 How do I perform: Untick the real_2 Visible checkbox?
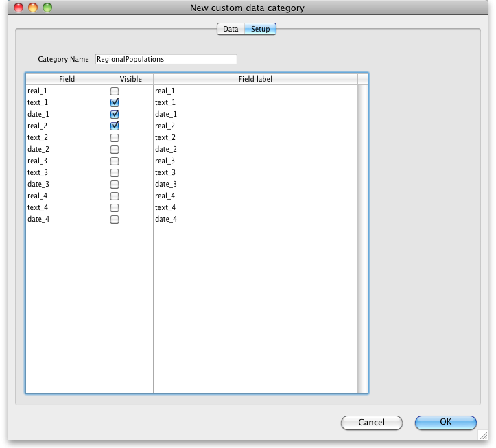pyautogui.click(x=115, y=126)
